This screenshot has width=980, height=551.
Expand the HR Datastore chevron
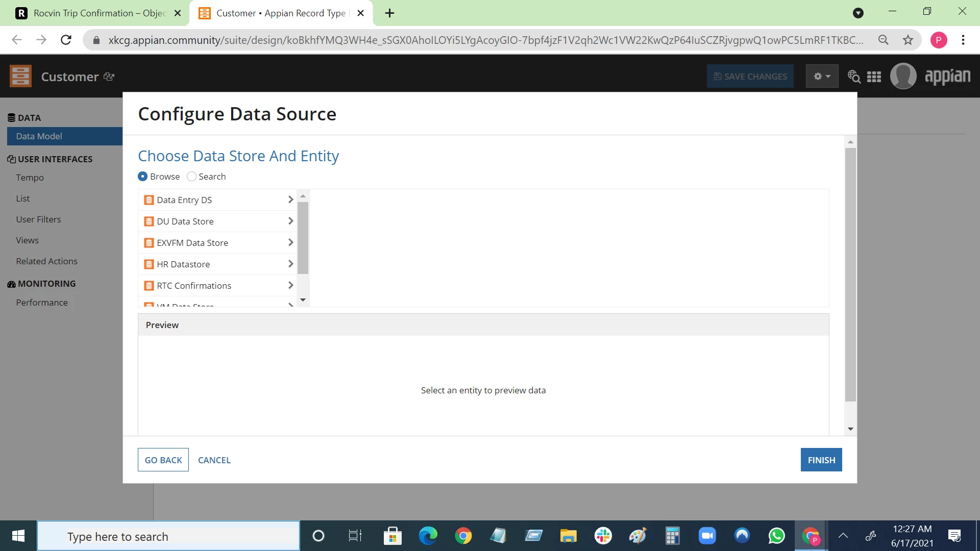pos(290,264)
